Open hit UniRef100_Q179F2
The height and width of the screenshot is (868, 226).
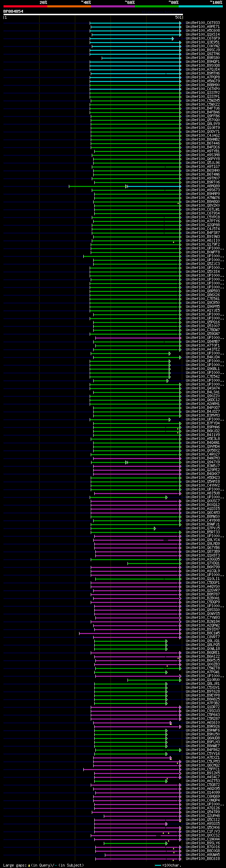(203, 245)
